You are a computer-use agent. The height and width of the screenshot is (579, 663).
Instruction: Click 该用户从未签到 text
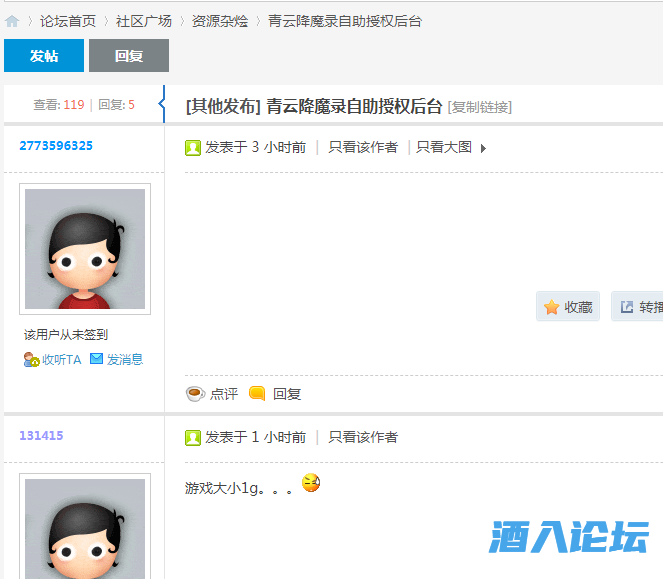click(66, 335)
